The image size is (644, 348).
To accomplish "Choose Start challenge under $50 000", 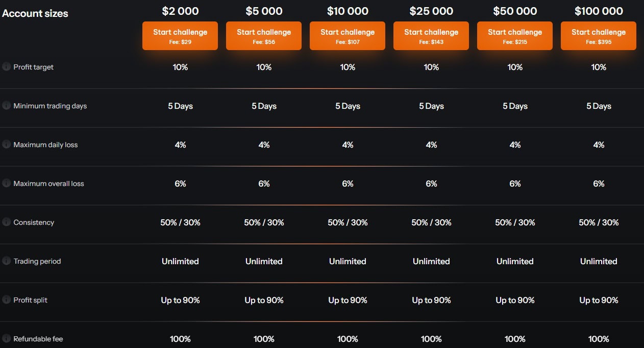I will 515,36.
